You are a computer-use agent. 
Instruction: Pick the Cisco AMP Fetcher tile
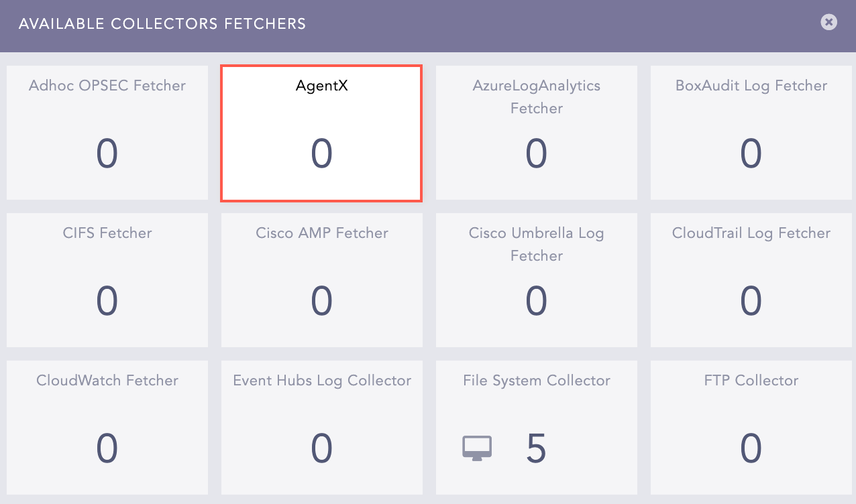point(321,280)
